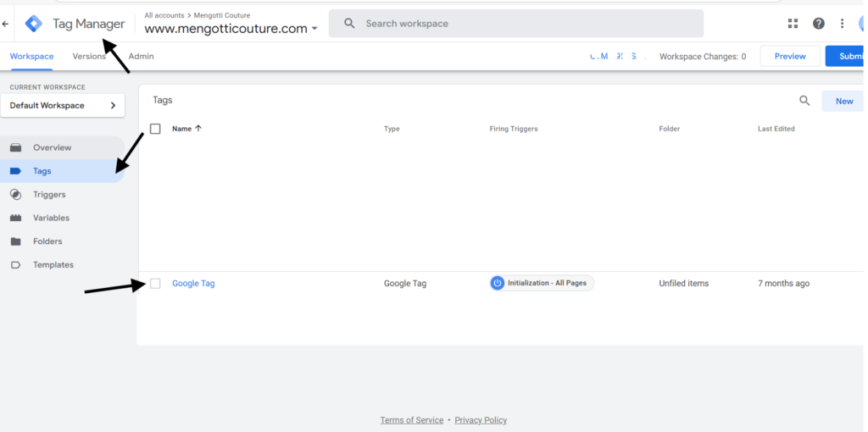This screenshot has width=868, height=432.
Task: Click the Unfiled items cell
Action: [684, 283]
